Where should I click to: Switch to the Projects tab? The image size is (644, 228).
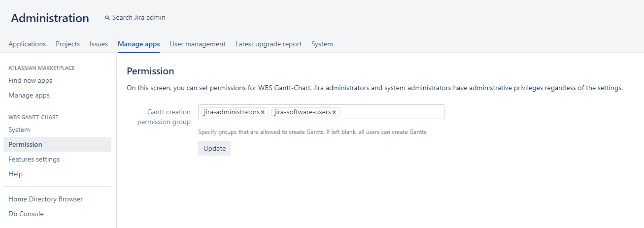coord(68,44)
